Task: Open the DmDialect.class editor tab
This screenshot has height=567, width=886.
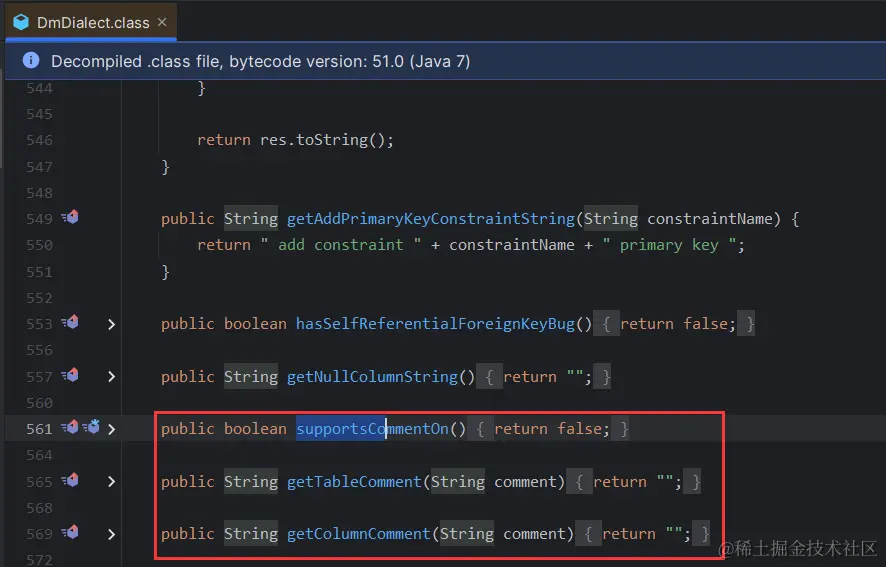Action: click(x=92, y=23)
